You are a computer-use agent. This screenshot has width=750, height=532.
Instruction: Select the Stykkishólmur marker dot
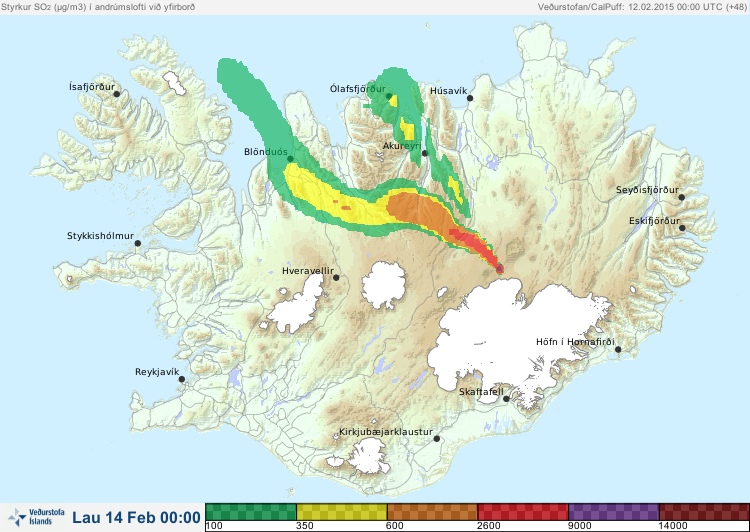click(138, 244)
